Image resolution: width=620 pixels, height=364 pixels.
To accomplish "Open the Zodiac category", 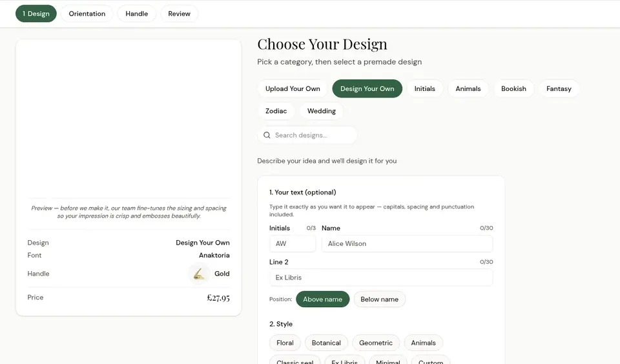I will [276, 111].
